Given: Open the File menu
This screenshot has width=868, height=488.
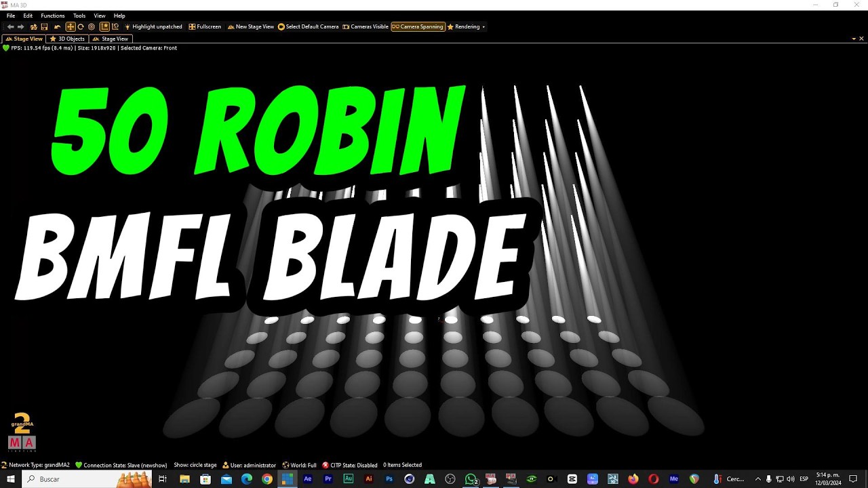Looking at the screenshot, I should tap(11, 16).
